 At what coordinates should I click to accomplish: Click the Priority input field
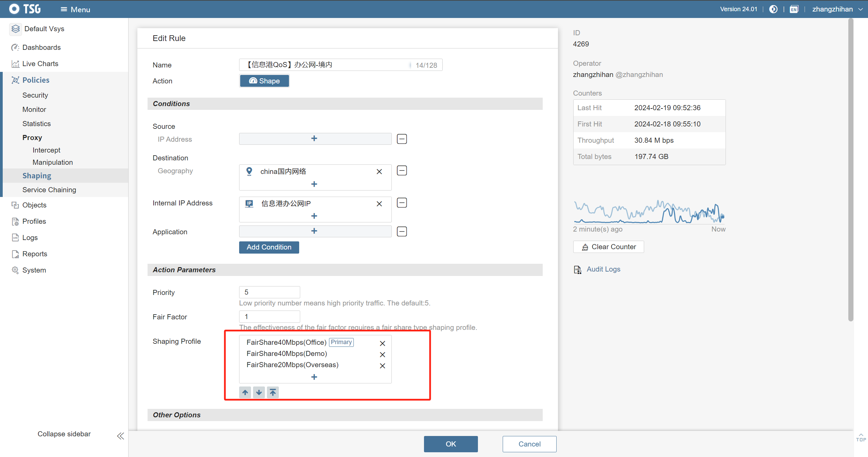(x=269, y=292)
